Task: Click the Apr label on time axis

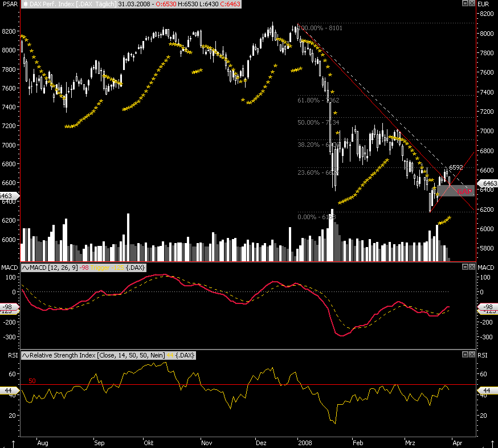Action: 457,443
